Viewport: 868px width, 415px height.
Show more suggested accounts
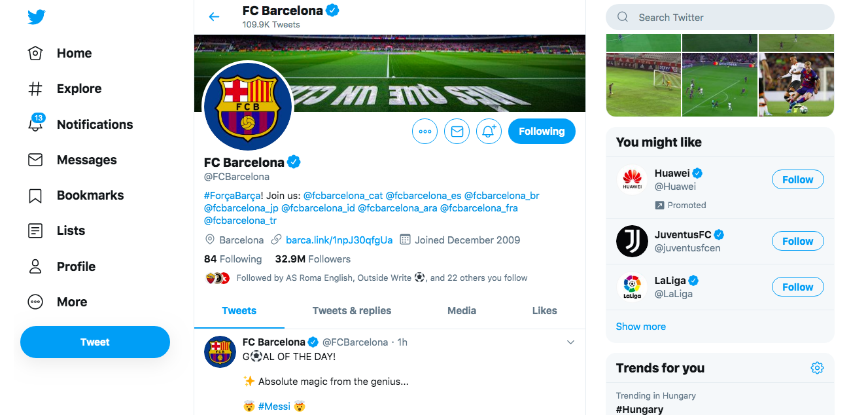click(x=641, y=327)
